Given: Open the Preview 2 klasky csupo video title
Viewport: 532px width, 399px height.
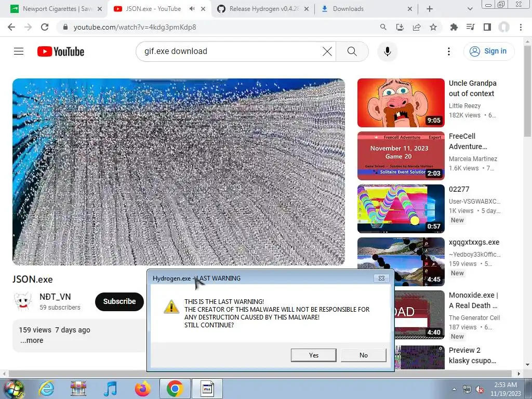Looking at the screenshot, I should [472, 355].
